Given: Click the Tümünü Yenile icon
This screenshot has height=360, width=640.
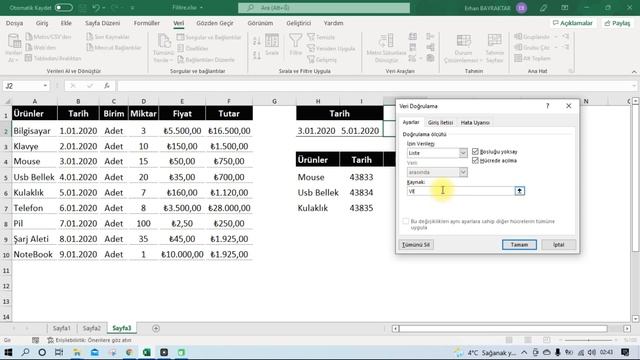Looking at the screenshot, I should pos(164,42).
